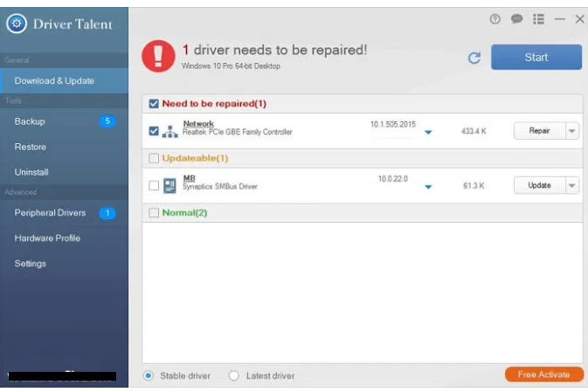
Task: Click the Peripheral Drivers badge showing 1
Action: coord(107,213)
